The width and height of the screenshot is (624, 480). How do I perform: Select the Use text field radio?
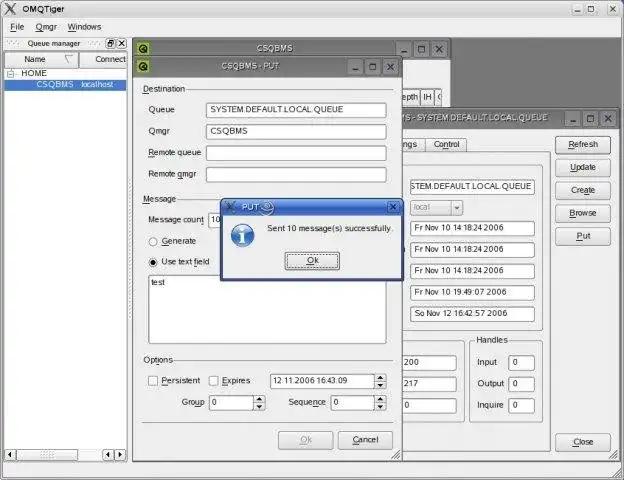(153, 262)
